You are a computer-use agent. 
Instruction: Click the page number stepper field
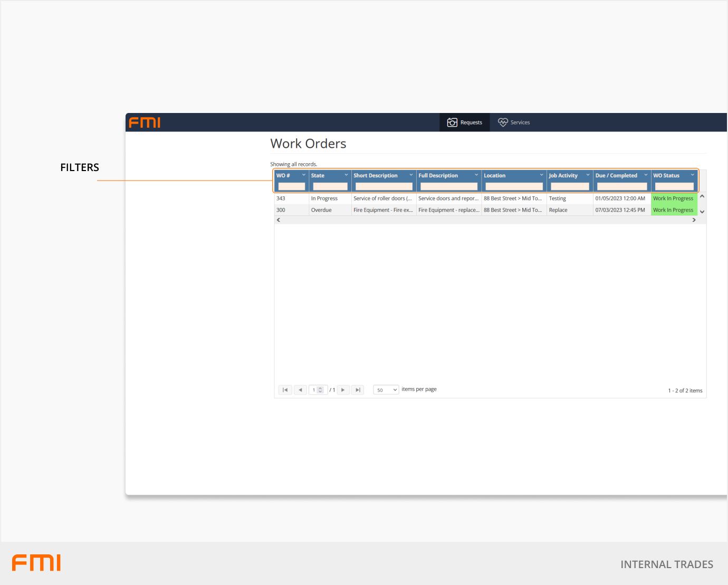point(315,390)
